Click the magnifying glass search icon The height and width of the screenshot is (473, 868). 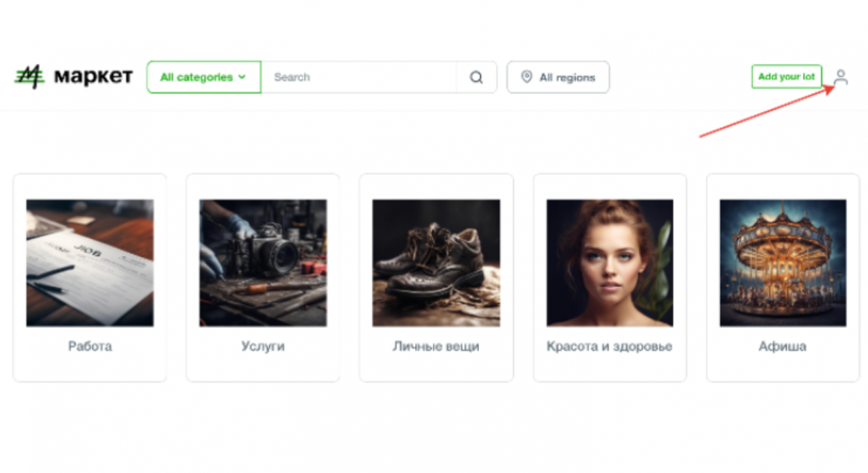476,77
